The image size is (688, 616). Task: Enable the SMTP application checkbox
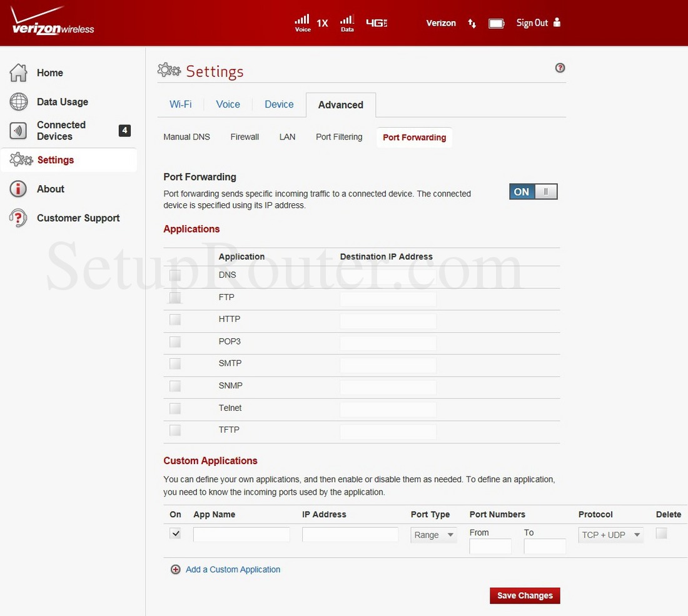point(175,364)
